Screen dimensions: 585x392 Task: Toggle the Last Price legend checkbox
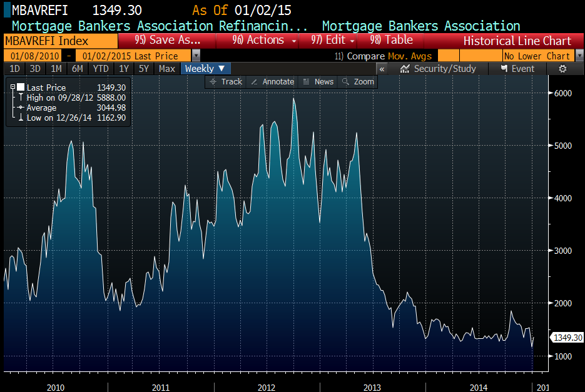coord(21,88)
